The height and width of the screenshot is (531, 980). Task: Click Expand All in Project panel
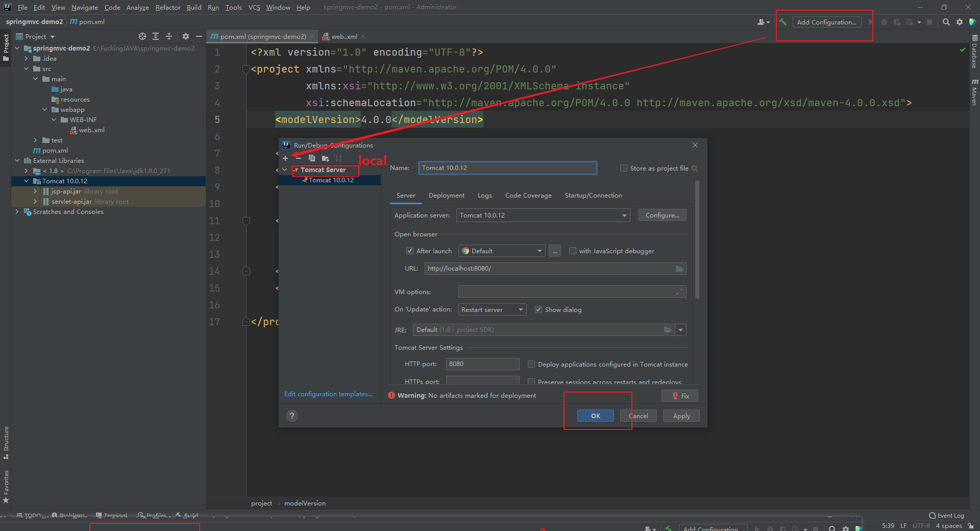tap(156, 36)
